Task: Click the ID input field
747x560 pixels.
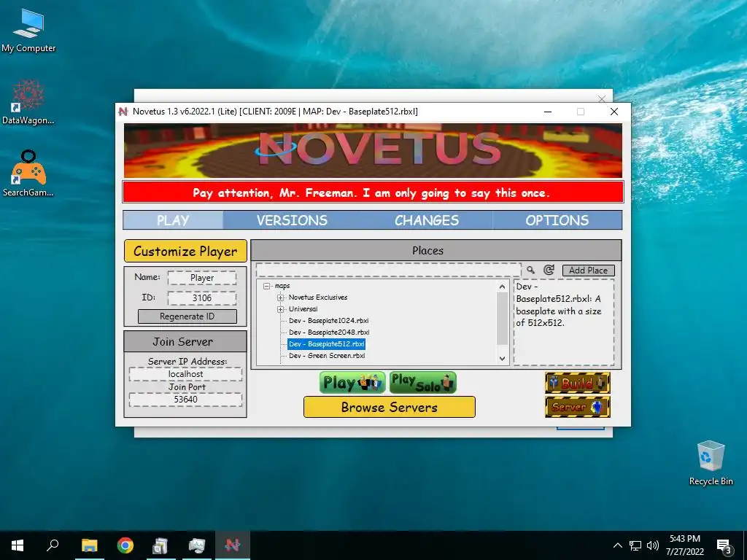Action: point(202,298)
